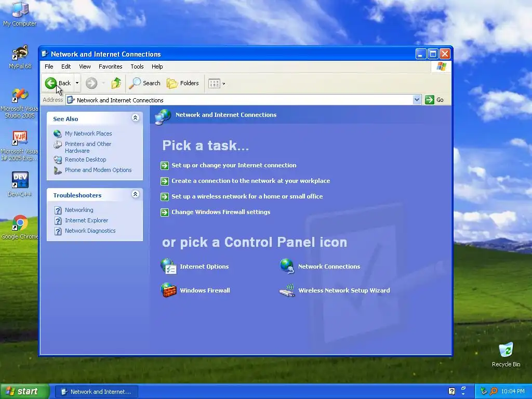Image resolution: width=532 pixels, height=399 pixels.
Task: Open the Networking troubleshooter link
Action: coord(79,210)
